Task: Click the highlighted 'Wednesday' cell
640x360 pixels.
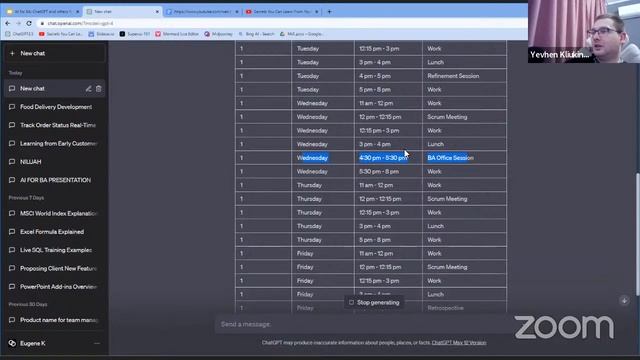Action: point(323,158)
